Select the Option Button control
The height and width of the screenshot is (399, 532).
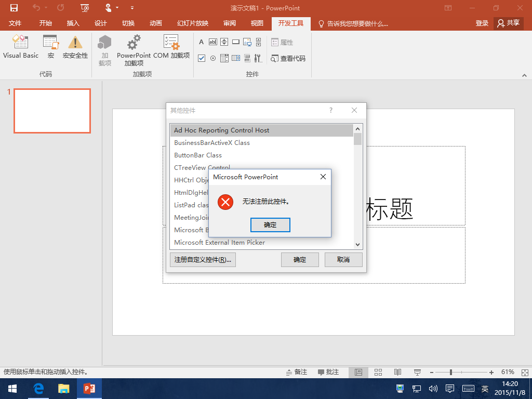tap(212, 58)
